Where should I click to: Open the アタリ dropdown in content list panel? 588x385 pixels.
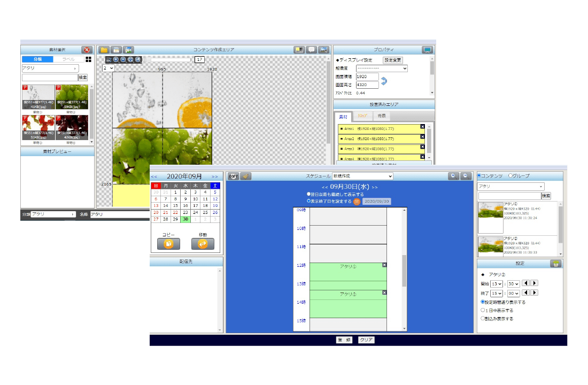pyautogui.click(x=510, y=186)
